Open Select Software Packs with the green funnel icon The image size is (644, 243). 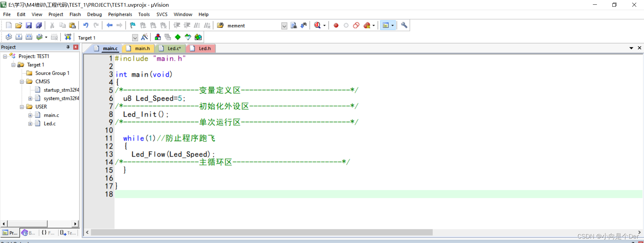click(x=188, y=37)
